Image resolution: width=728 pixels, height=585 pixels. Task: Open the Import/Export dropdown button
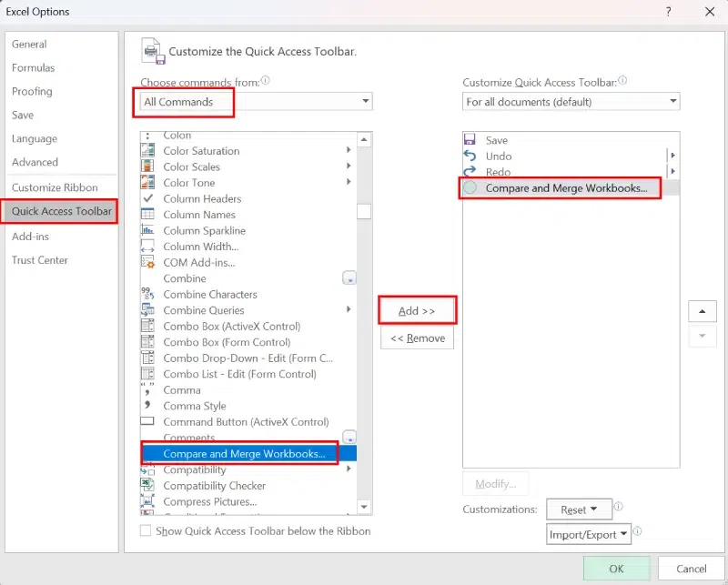pos(588,534)
